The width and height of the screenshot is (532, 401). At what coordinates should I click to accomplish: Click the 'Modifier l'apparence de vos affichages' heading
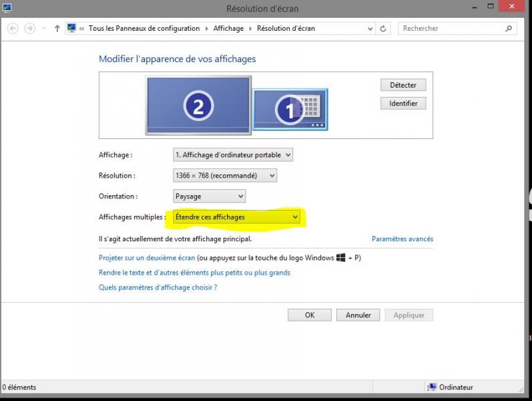[177, 59]
